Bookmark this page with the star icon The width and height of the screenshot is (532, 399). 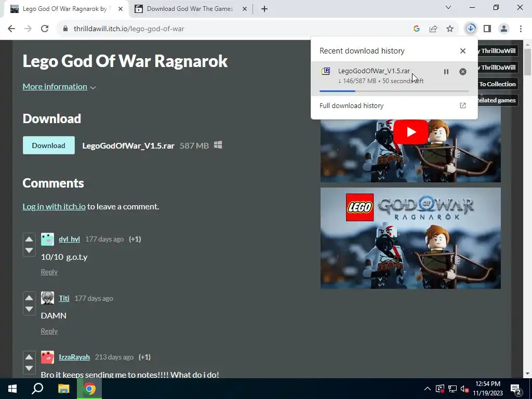pos(450,29)
